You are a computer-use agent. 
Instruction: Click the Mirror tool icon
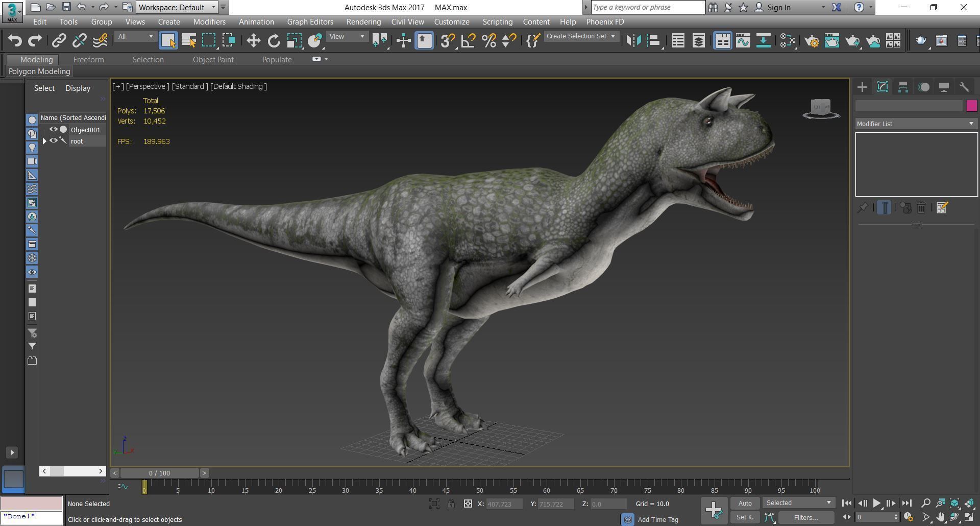633,40
